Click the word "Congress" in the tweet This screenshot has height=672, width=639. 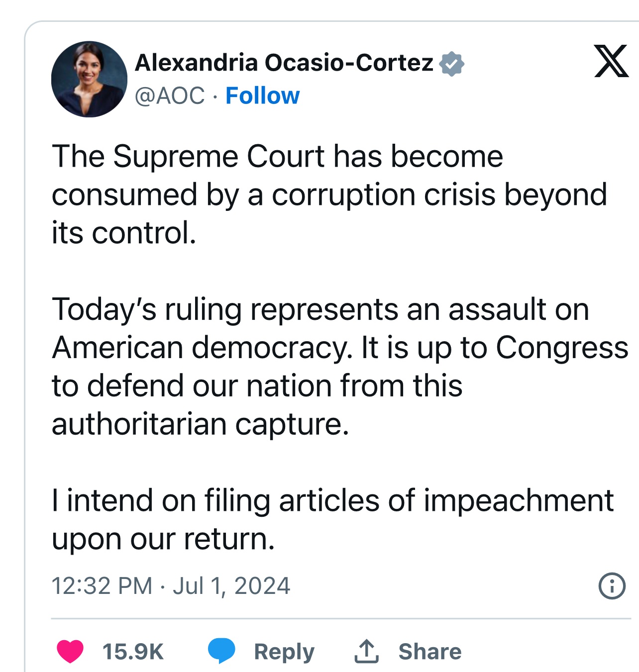562,347
